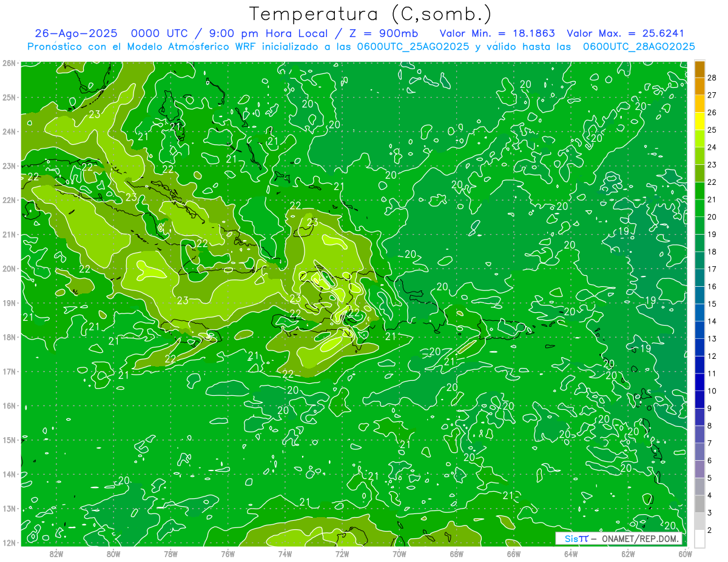728x562 pixels.
Task: Click "Valor Max. = 25.6241" text
Action: (x=625, y=33)
